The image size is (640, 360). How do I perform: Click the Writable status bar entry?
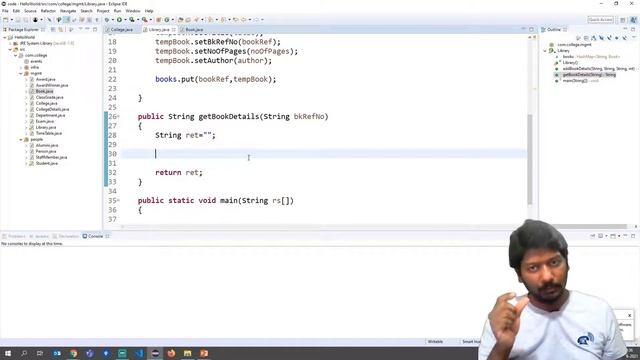435,342
